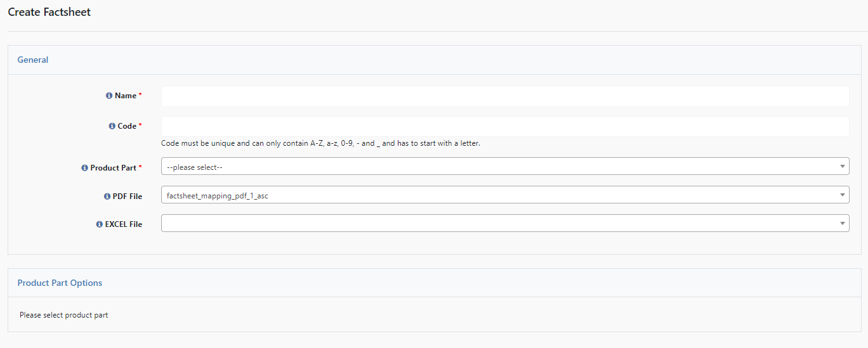Screen dimensions: 868x348
Task: Click the PDF File dropdown arrow
Action: coord(842,195)
